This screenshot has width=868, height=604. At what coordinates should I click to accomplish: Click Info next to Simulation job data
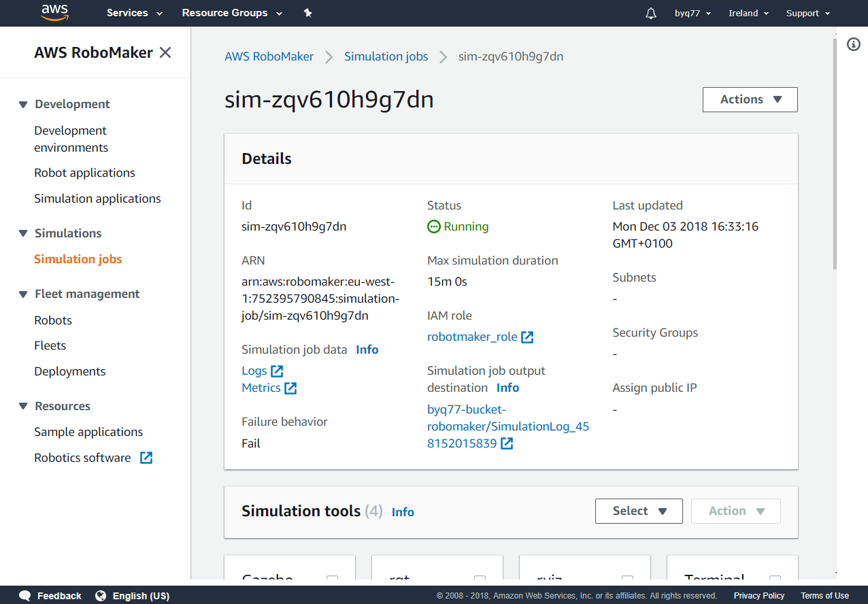coord(367,350)
